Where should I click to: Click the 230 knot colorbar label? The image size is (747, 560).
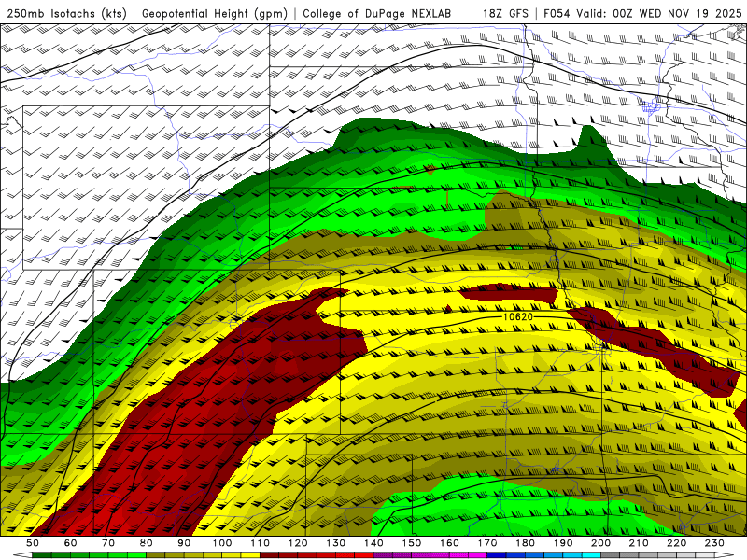pyautogui.click(x=715, y=543)
